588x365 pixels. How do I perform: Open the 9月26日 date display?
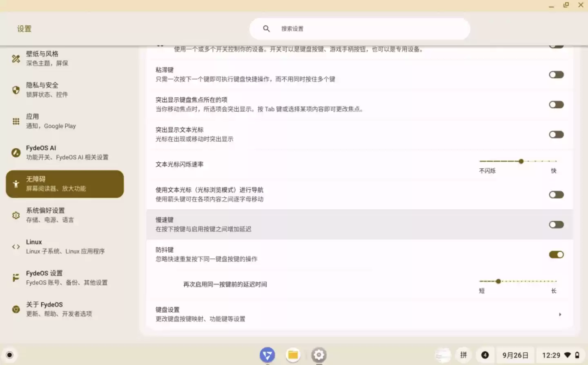tap(515, 355)
